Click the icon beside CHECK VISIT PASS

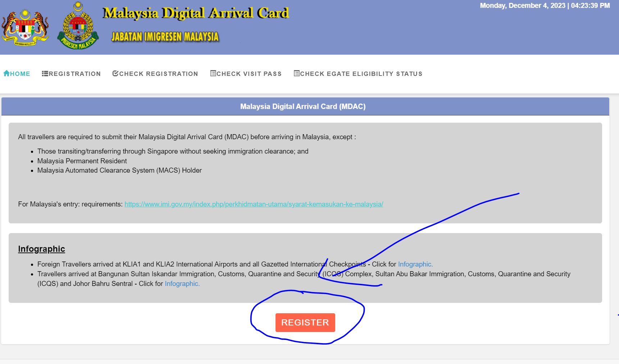pos(213,73)
